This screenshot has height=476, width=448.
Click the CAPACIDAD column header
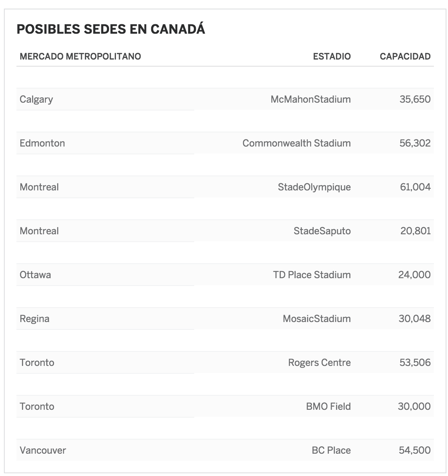[x=405, y=56]
